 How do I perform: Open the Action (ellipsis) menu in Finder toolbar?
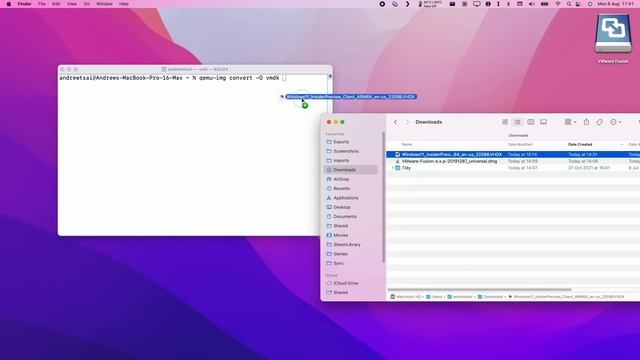616,122
